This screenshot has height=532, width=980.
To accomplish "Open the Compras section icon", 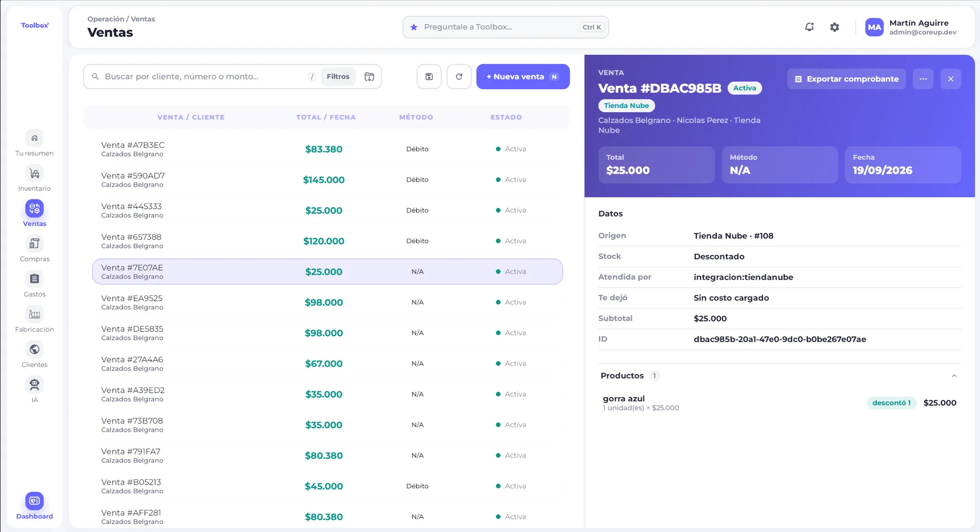I will (34, 244).
